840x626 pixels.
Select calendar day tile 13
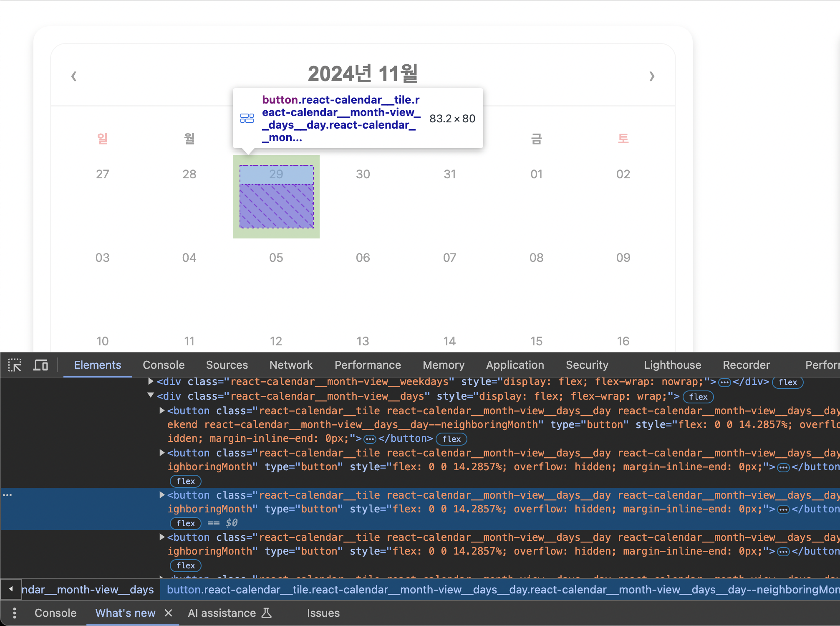pyautogui.click(x=363, y=342)
